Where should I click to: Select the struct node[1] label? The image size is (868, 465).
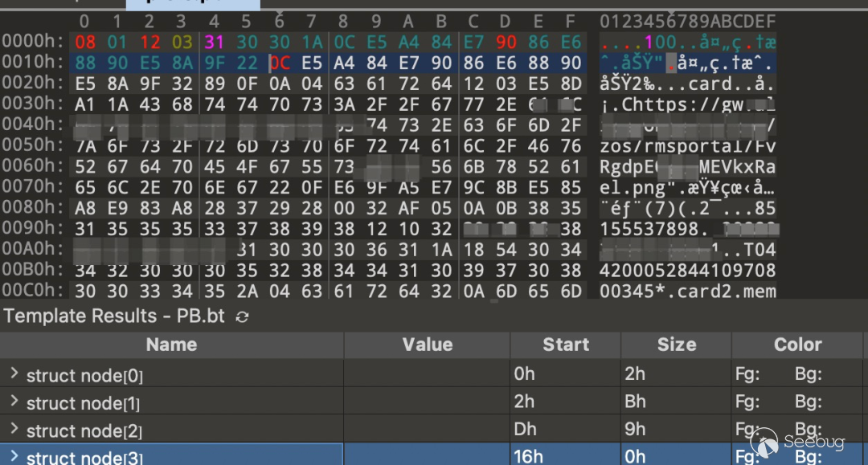click(83, 402)
